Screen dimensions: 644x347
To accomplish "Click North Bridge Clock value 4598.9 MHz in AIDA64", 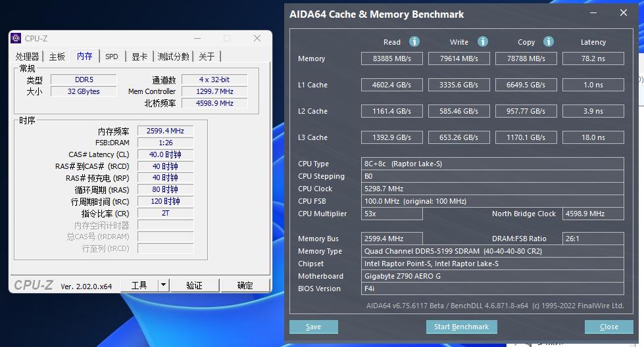I will coord(593,214).
